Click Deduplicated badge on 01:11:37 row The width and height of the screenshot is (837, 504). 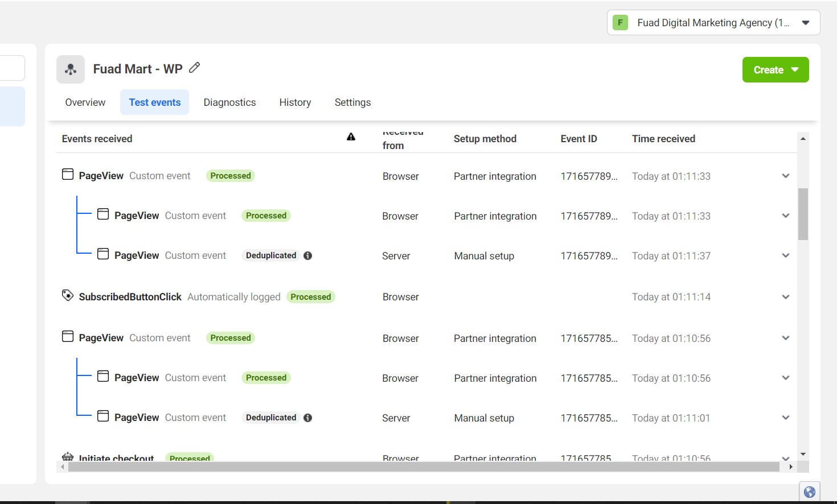coord(271,255)
